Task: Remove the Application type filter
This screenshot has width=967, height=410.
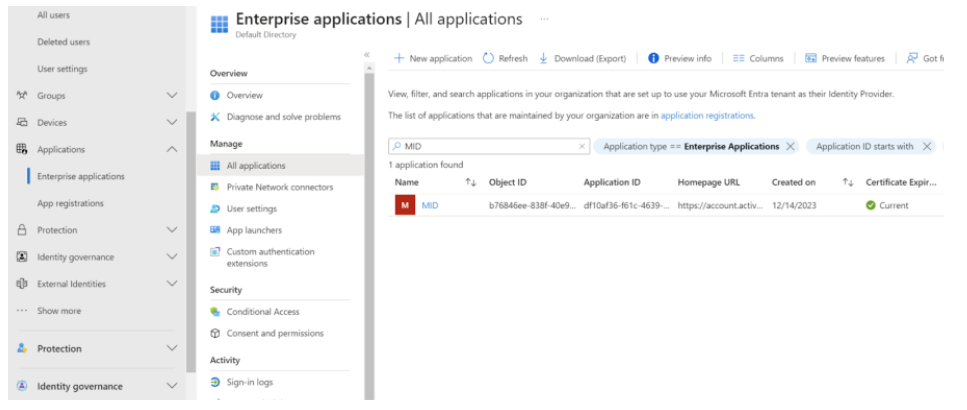Action: (791, 146)
